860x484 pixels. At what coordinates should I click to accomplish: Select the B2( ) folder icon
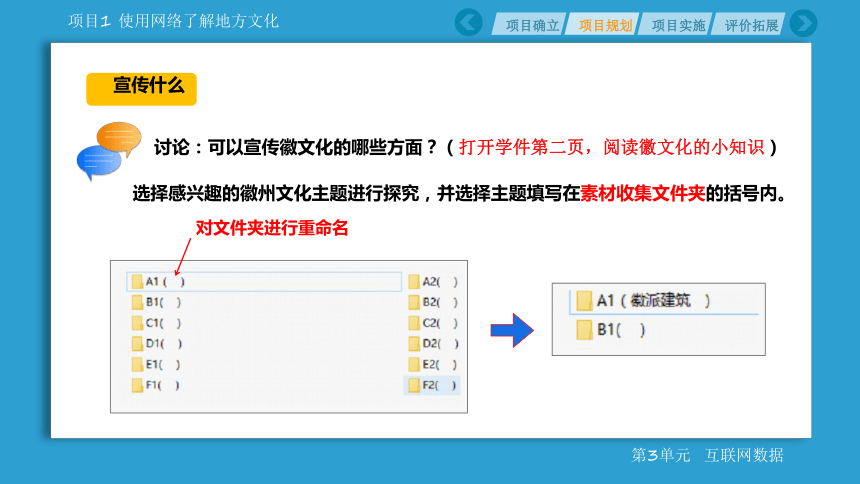[x=414, y=302]
